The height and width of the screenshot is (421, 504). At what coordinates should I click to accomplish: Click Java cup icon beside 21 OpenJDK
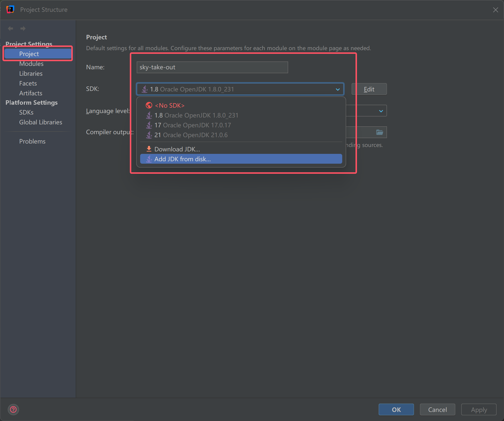click(x=149, y=135)
